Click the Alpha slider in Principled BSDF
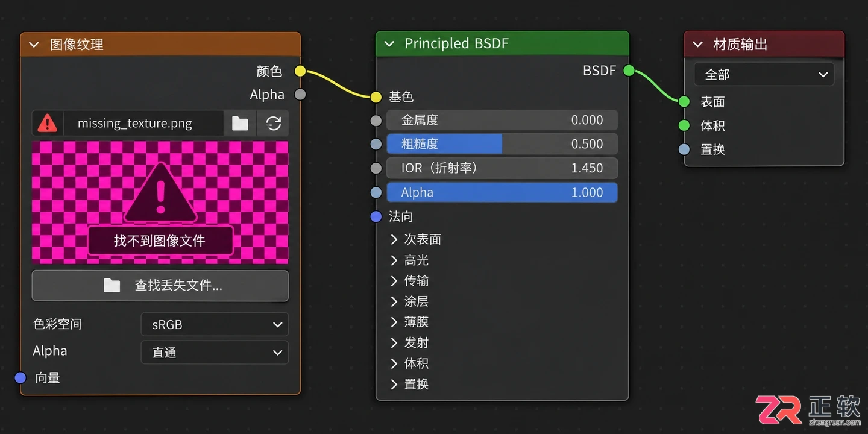Image resolution: width=868 pixels, height=434 pixels. (502, 192)
